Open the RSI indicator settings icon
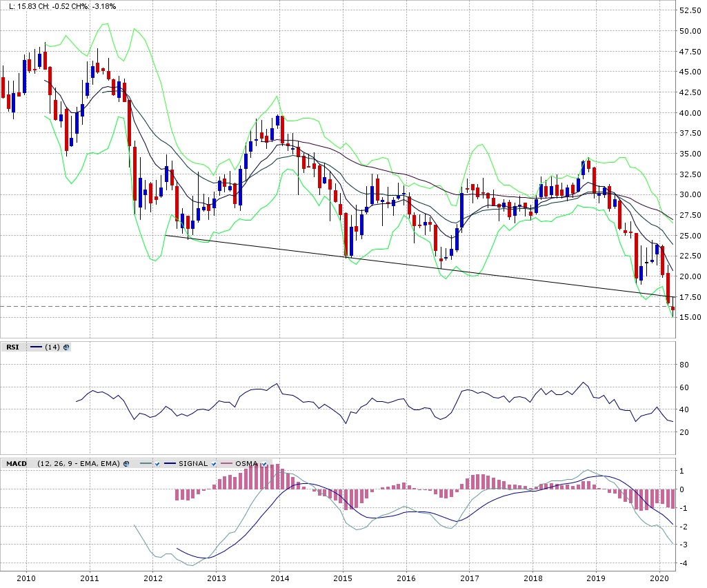This screenshot has width=707, height=588. [66, 347]
